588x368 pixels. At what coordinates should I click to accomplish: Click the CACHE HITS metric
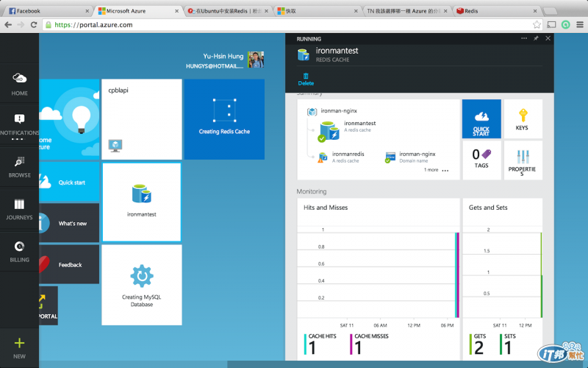tap(320, 344)
